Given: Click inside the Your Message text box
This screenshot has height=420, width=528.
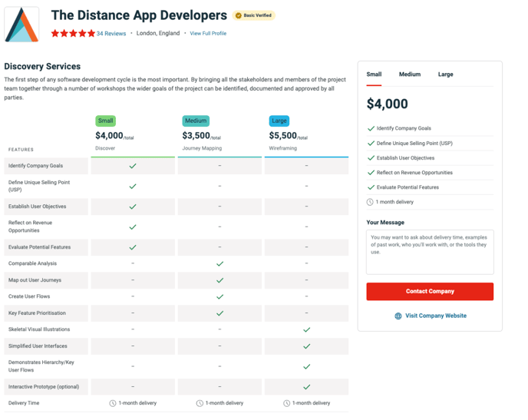Looking at the screenshot, I should tap(430, 252).
